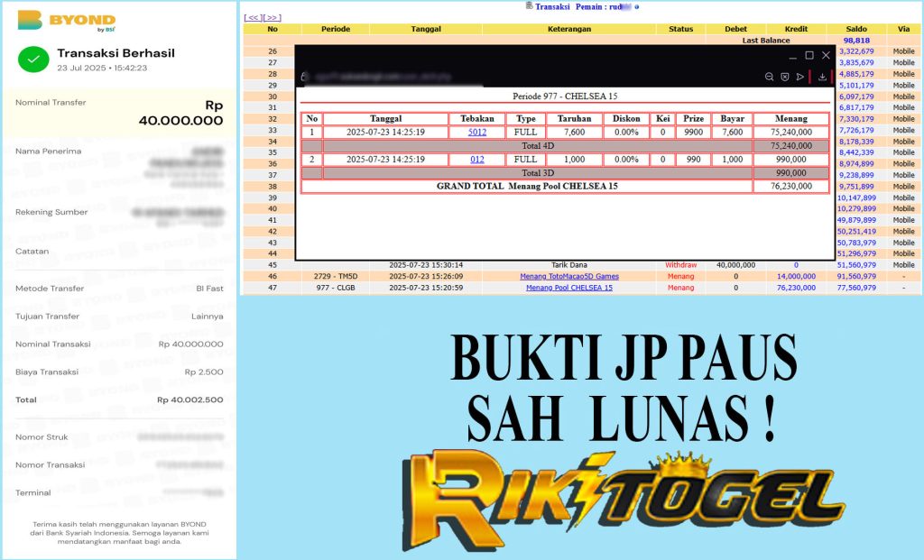Minimize the popup window

(x=791, y=56)
